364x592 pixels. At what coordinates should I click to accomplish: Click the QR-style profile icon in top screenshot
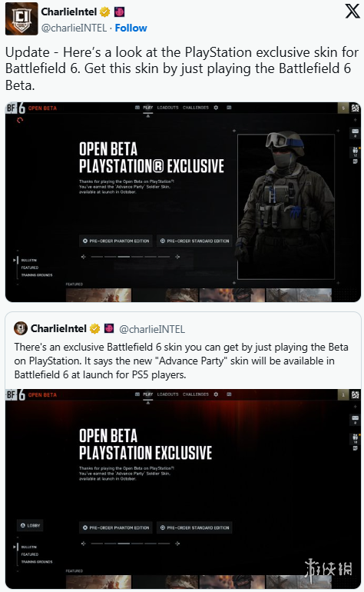click(355, 108)
